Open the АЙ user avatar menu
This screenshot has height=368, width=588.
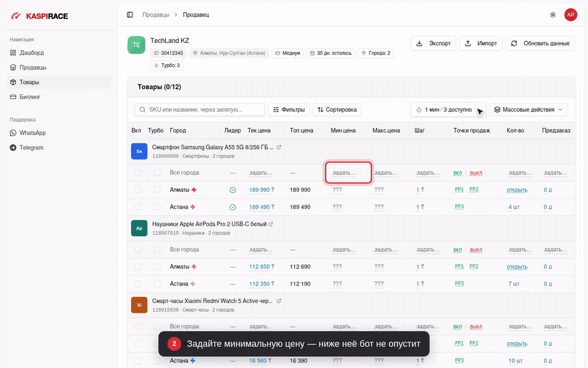coord(570,15)
